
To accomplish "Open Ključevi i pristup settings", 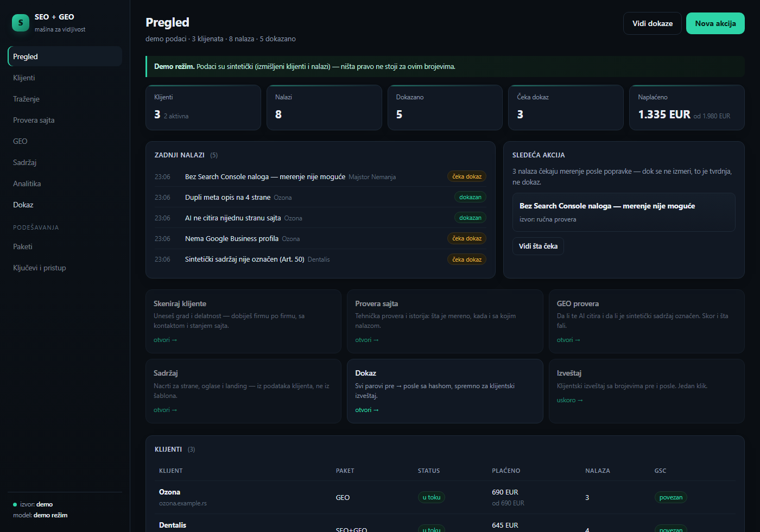I will [65, 268].
